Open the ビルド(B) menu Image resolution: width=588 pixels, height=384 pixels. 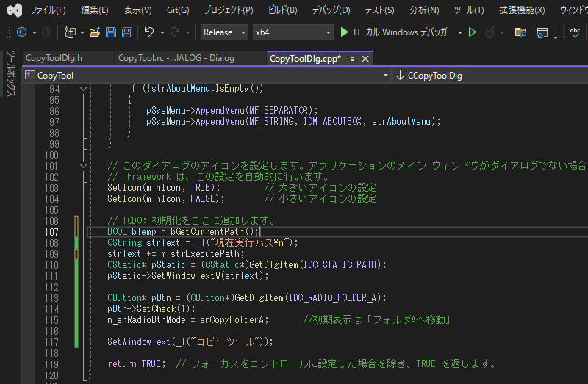[282, 10]
